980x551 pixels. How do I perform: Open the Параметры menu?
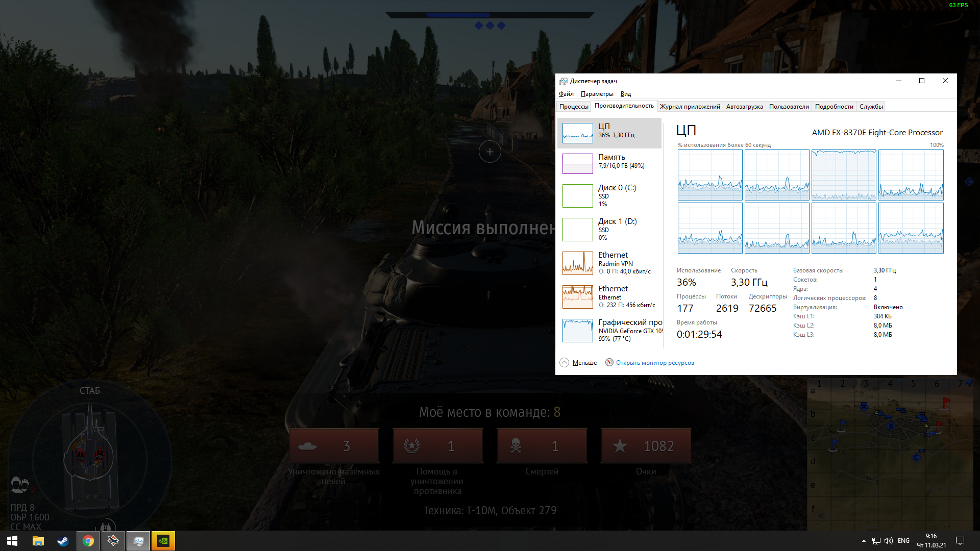pyautogui.click(x=597, y=94)
